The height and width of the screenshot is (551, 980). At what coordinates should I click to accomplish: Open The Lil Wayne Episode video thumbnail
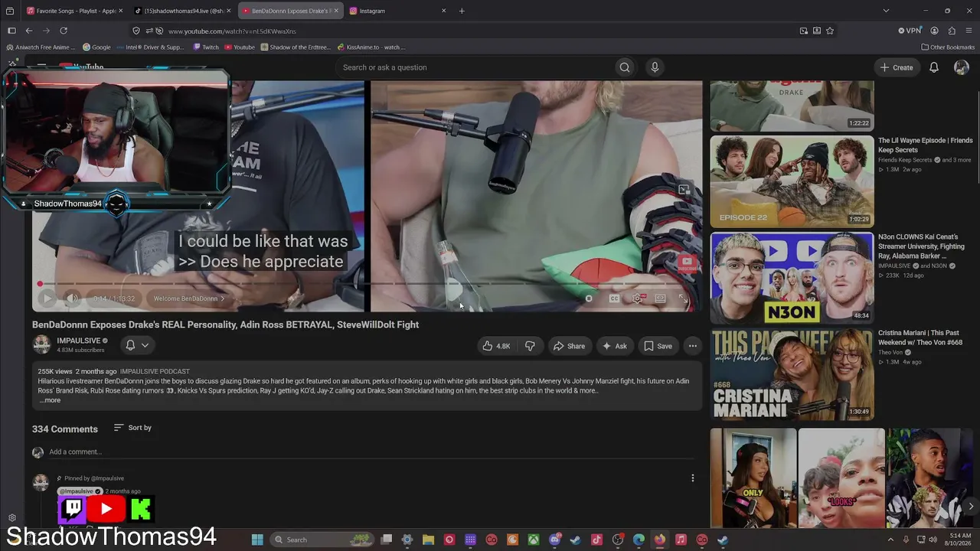point(792,181)
